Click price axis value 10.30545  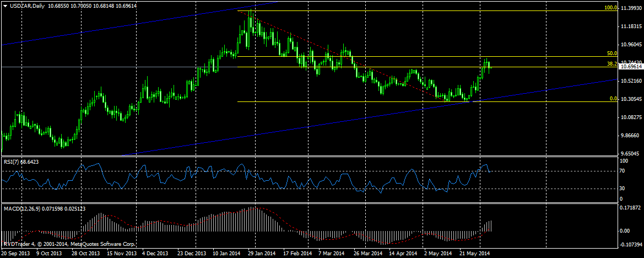(x=632, y=99)
